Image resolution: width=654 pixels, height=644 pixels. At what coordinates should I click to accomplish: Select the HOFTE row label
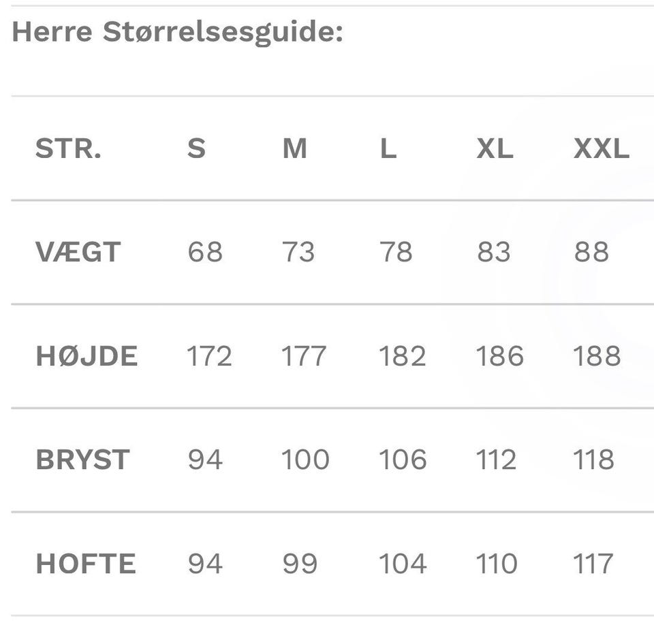(86, 564)
